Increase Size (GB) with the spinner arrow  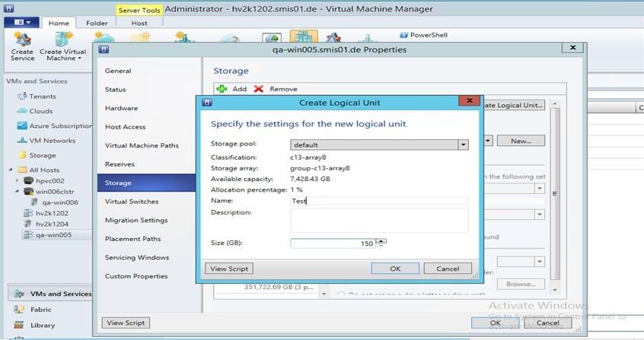pos(381,241)
